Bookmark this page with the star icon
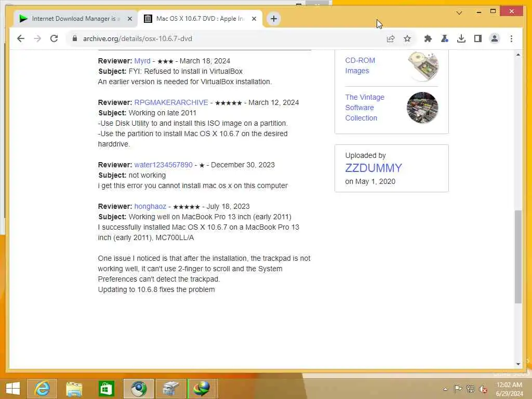Screen dimensions: 532x399 (407, 38)
